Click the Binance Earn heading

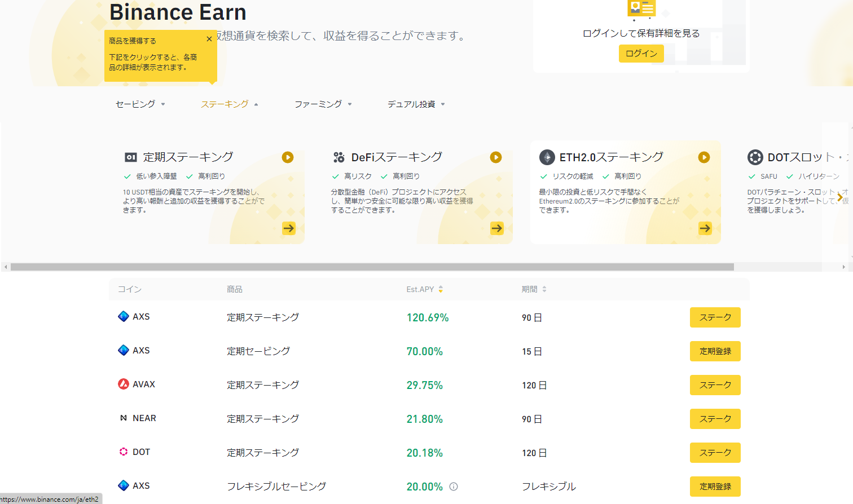pyautogui.click(x=178, y=12)
